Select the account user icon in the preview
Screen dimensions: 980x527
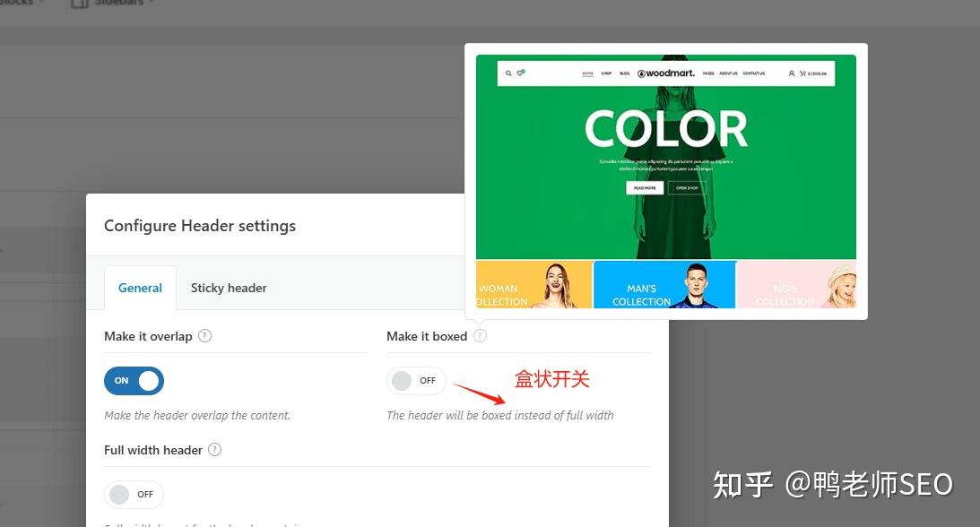pos(791,73)
